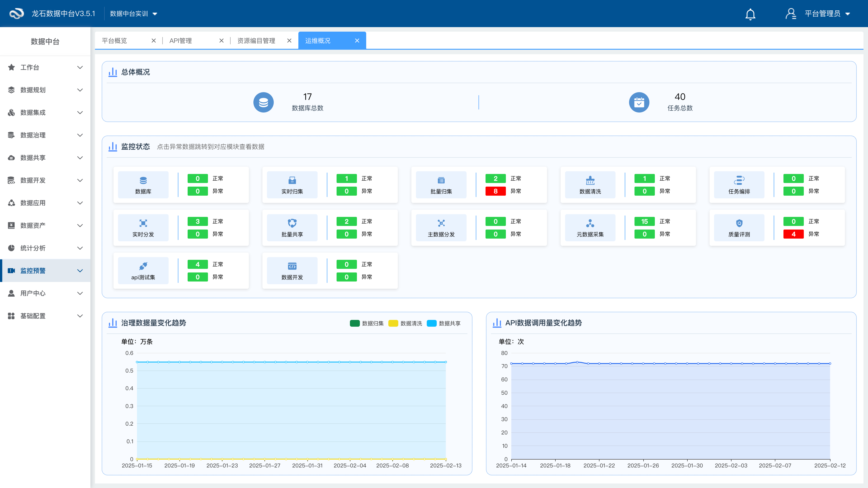Image resolution: width=868 pixels, height=488 pixels.
Task: Close the 资源编目管理 tab
Action: click(x=289, y=41)
